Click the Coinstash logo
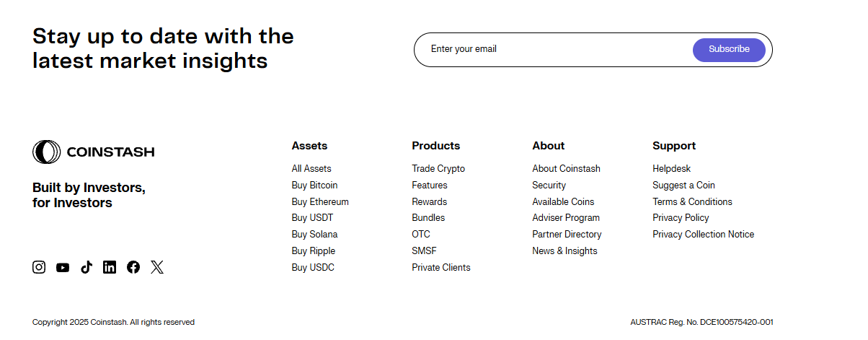 [x=94, y=152]
